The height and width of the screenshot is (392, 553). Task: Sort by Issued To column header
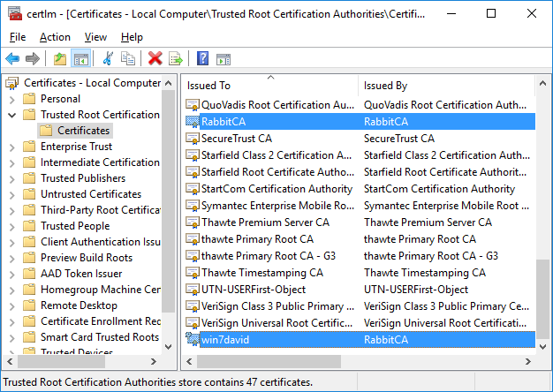tap(270, 86)
